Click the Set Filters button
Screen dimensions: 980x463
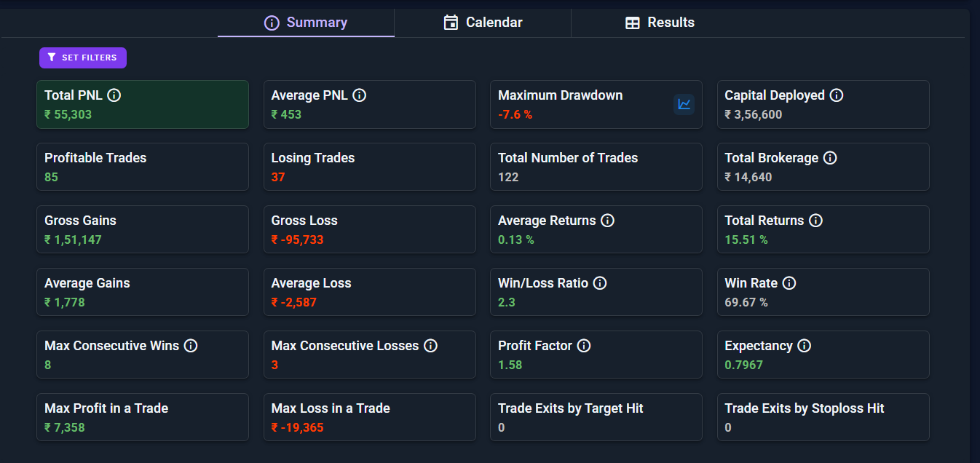tap(83, 58)
